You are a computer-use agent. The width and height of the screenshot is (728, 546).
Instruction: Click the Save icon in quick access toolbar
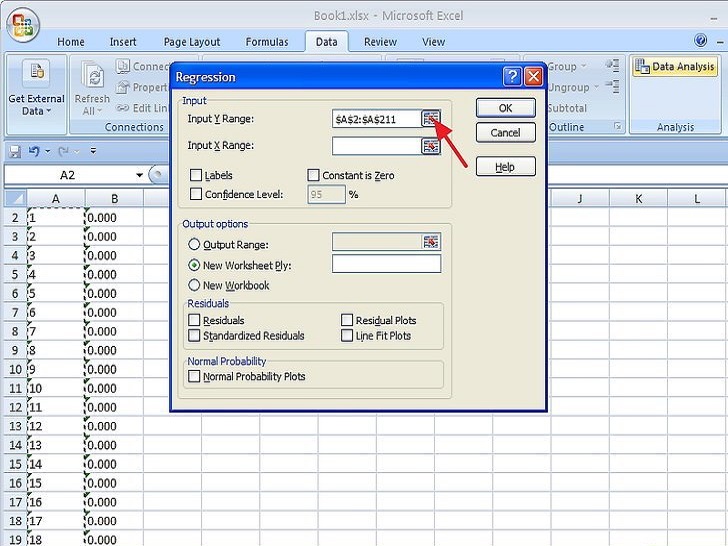tap(15, 151)
